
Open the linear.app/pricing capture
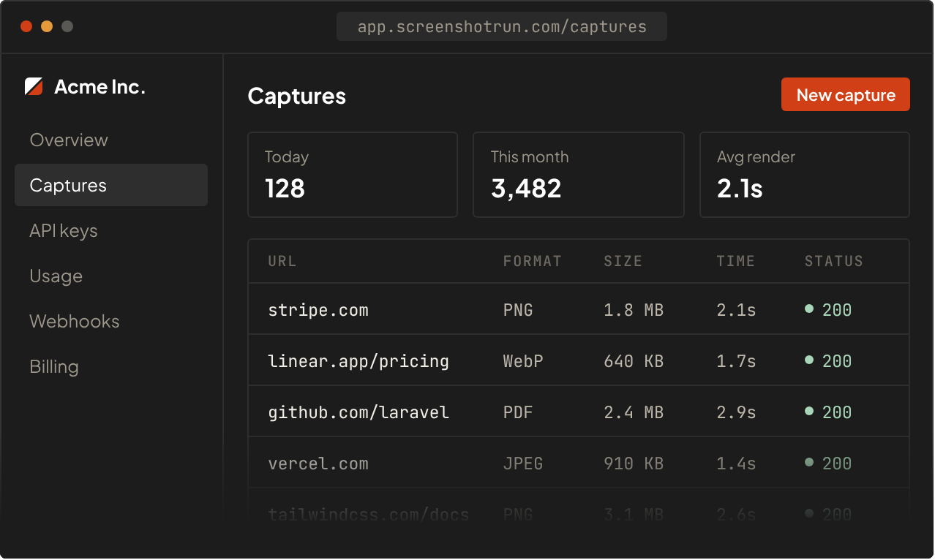(x=579, y=360)
